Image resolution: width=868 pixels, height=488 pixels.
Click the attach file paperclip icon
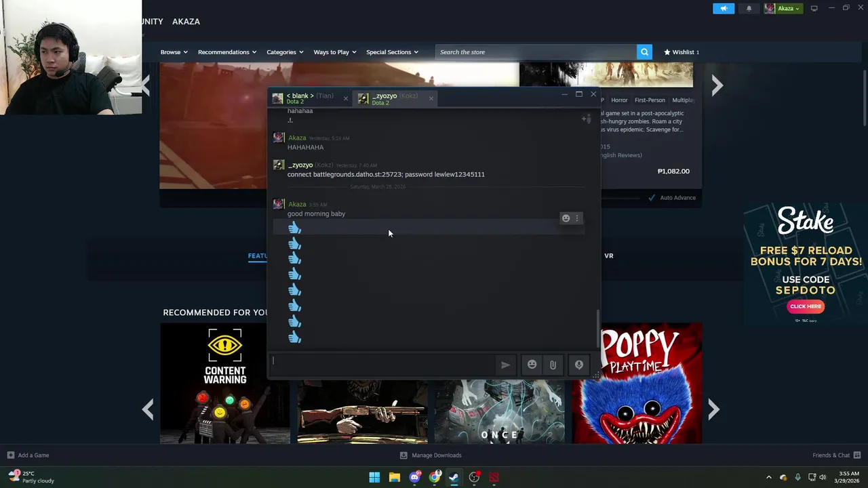(553, 365)
